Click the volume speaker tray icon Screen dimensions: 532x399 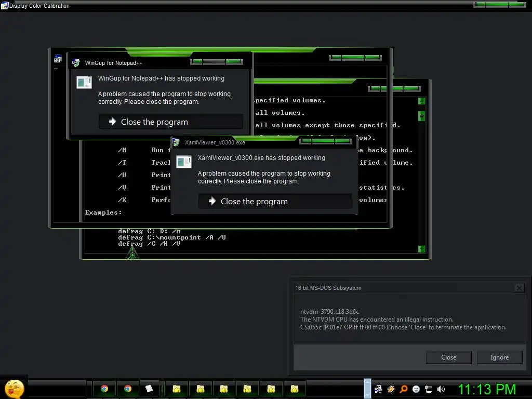tap(441, 389)
